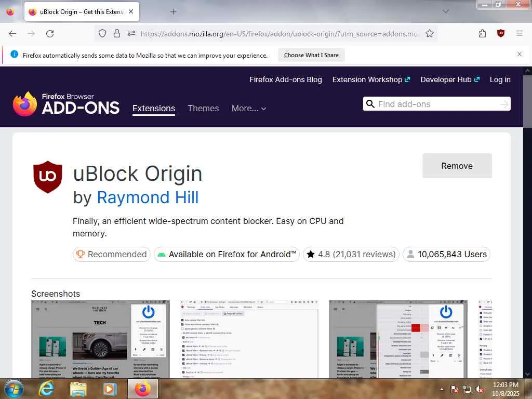The image size is (532, 399).
Task: Submit search with the arrow button
Action: click(504, 104)
